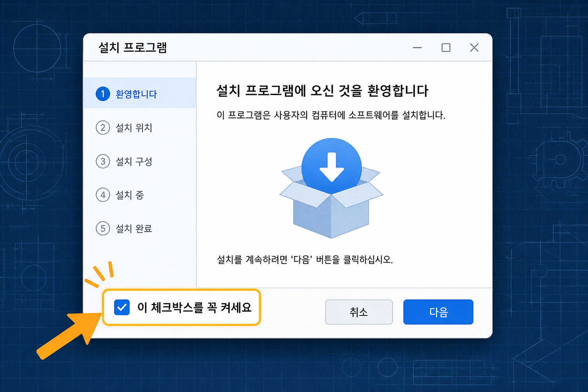Toggle the '이 체크박스를 꼭 켜세요' checkbox
This screenshot has height=392, width=588.
click(x=122, y=307)
